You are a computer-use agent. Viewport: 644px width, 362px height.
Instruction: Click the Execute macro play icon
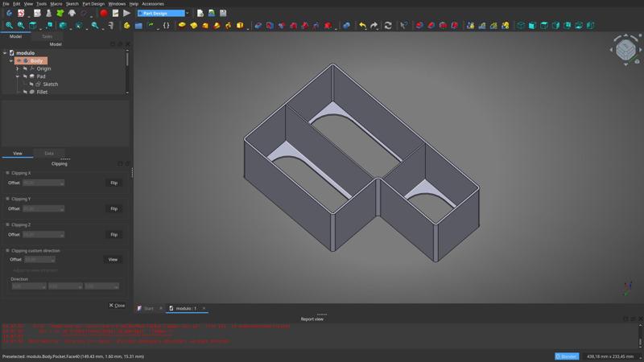pyautogui.click(x=127, y=13)
